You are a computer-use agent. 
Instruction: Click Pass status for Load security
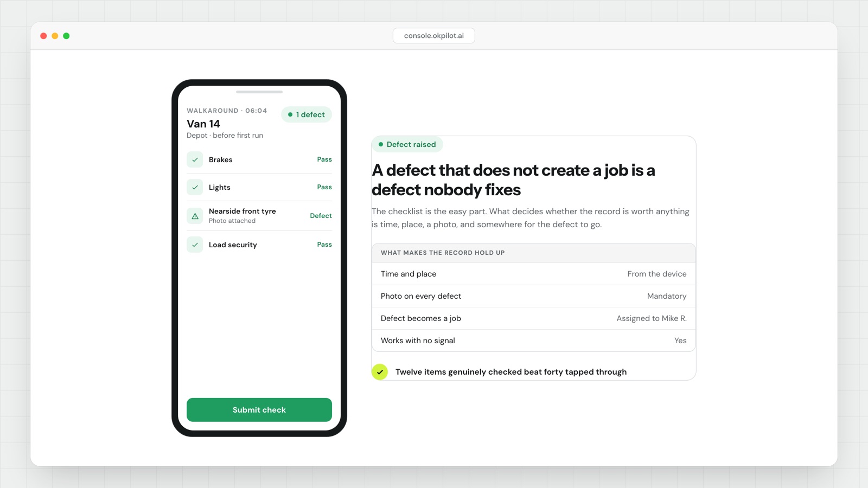[324, 245]
